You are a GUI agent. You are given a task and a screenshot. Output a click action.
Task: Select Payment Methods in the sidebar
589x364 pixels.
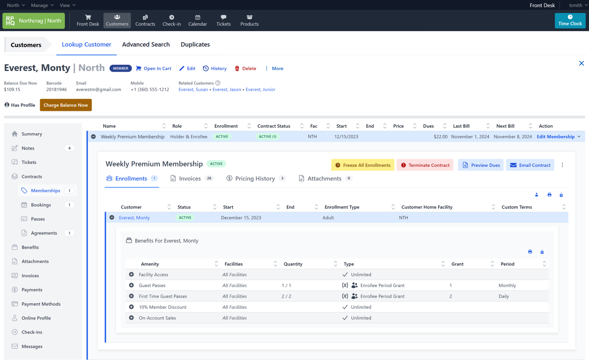[41, 304]
